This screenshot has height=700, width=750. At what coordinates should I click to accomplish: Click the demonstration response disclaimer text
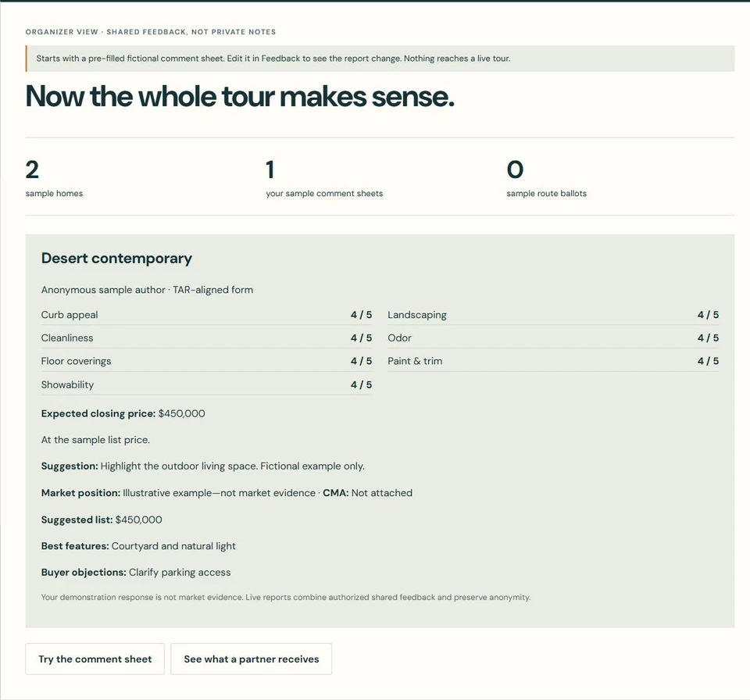(x=286, y=597)
